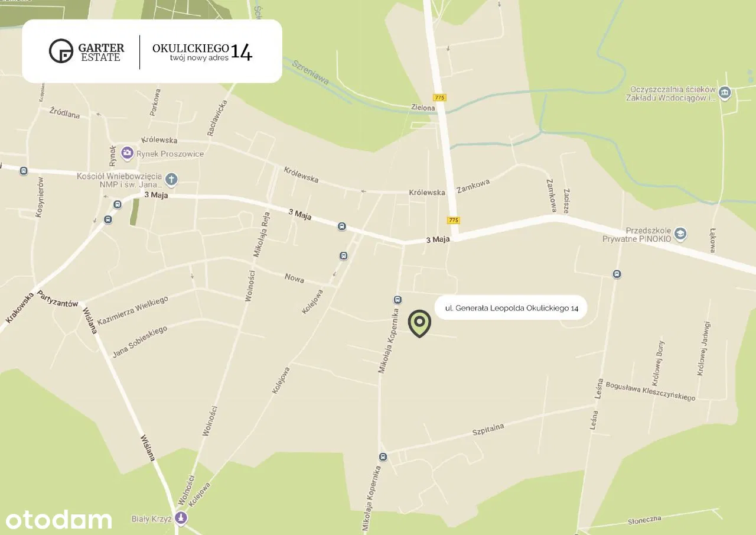Click the 775 road sign at 3 Maja
Image resolution: width=756 pixels, height=535 pixels.
(453, 220)
